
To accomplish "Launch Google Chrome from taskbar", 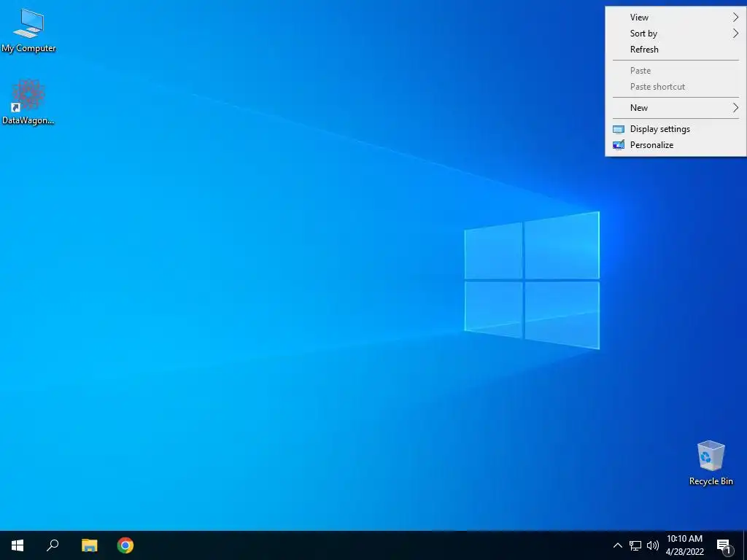I will click(x=125, y=545).
